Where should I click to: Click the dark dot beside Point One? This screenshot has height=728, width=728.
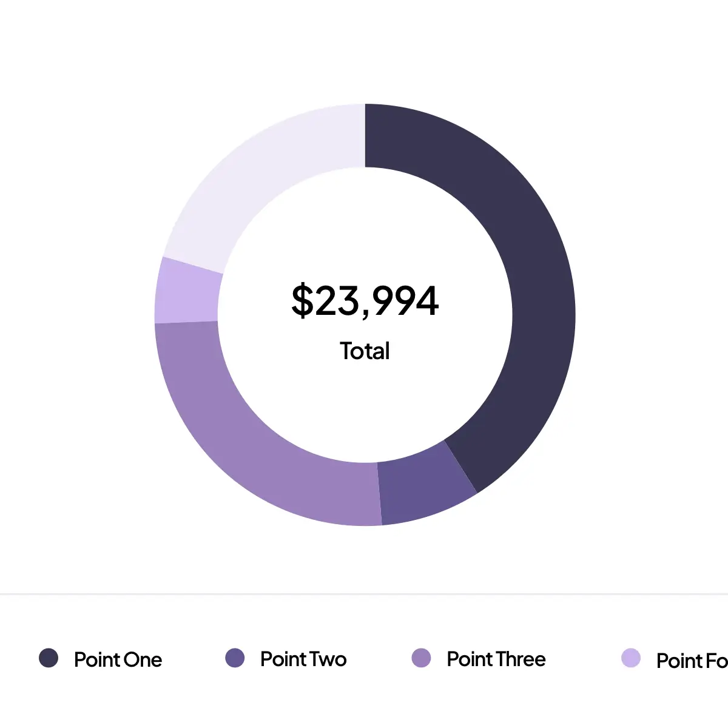coord(49,658)
